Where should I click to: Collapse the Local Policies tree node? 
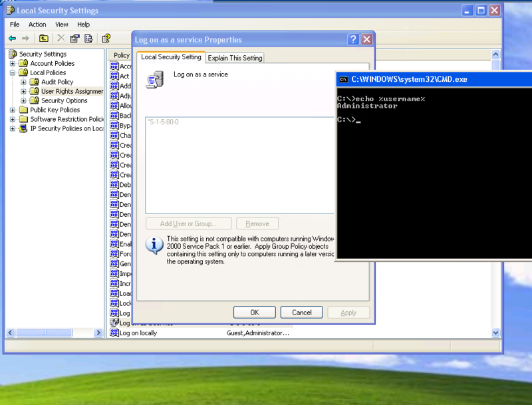click(x=13, y=72)
